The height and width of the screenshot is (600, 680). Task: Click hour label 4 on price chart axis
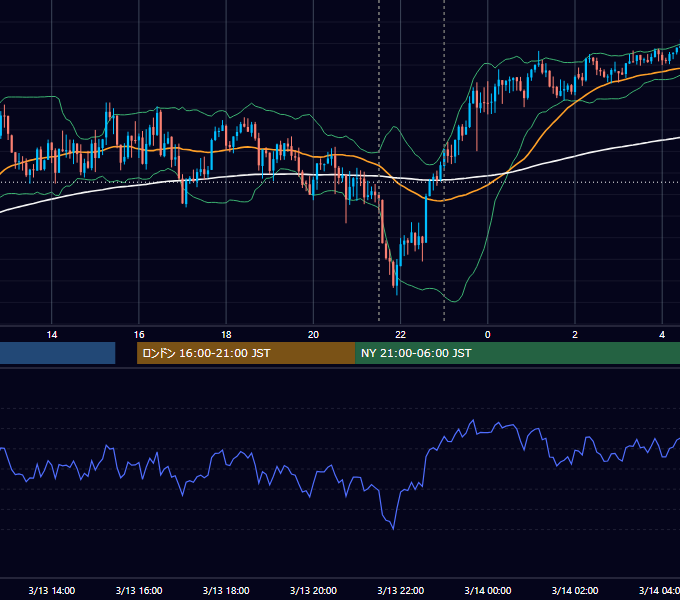[x=662, y=335]
